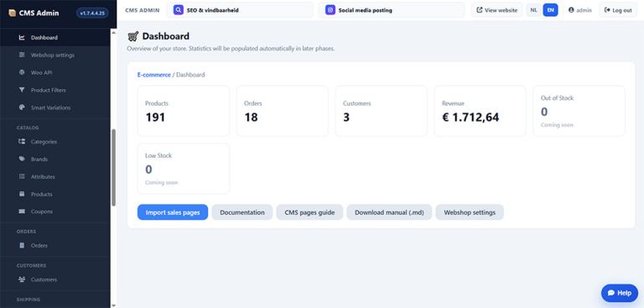The image size is (644, 308).
Task: Click the Social media posting Instagram icon
Action: [330, 10]
